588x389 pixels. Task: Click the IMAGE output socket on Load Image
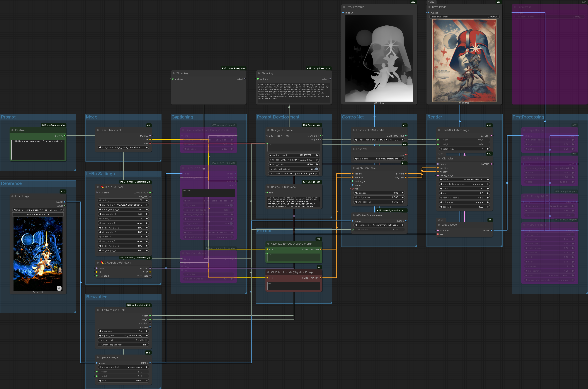(x=65, y=202)
